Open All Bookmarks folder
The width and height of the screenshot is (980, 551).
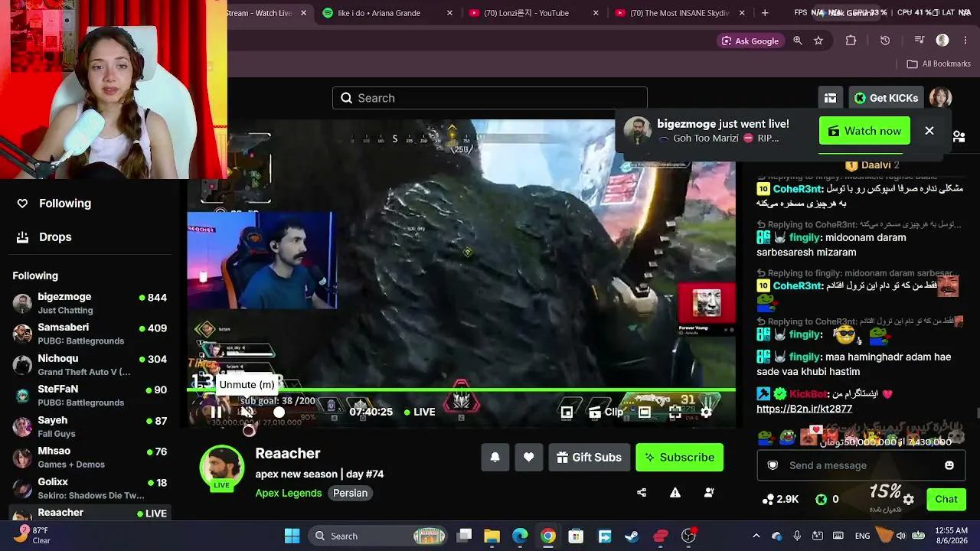point(939,64)
